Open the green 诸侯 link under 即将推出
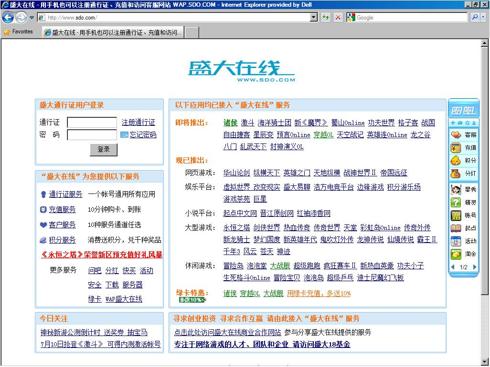This screenshot has height=367, width=490. click(230, 123)
